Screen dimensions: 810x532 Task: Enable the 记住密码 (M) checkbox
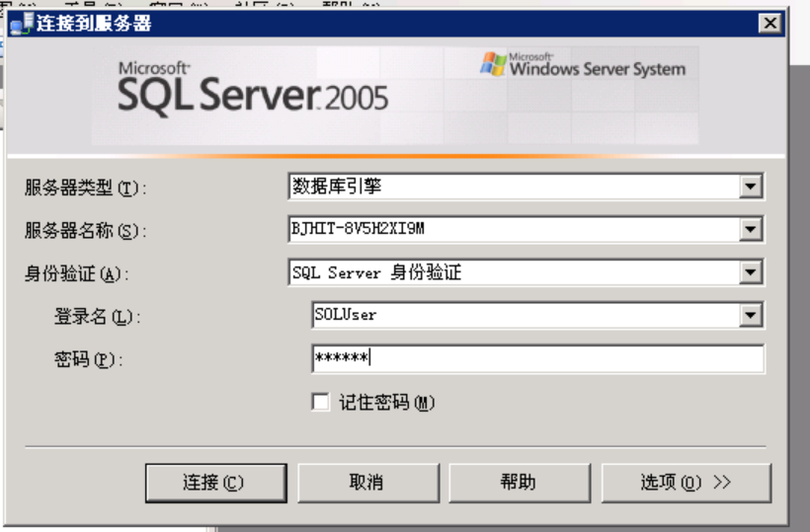tap(321, 402)
